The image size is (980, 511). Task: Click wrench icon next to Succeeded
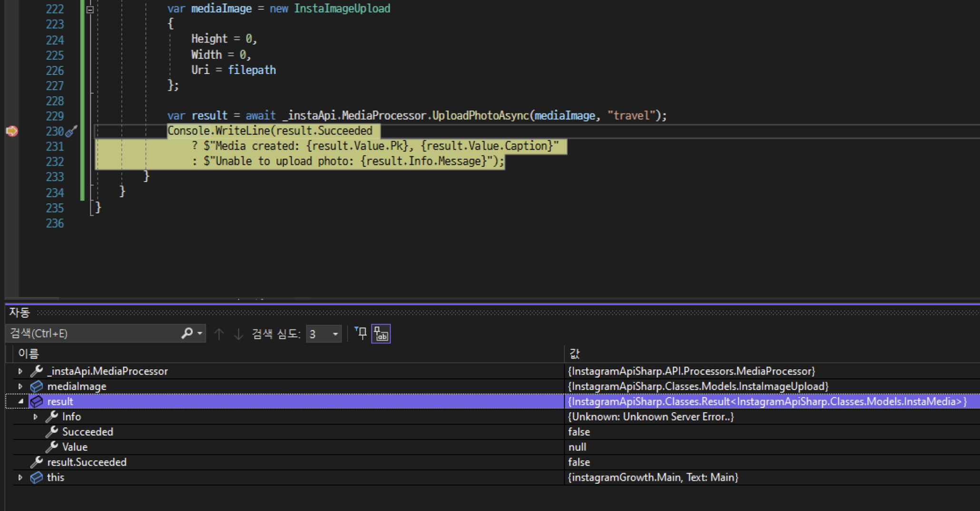click(x=52, y=432)
